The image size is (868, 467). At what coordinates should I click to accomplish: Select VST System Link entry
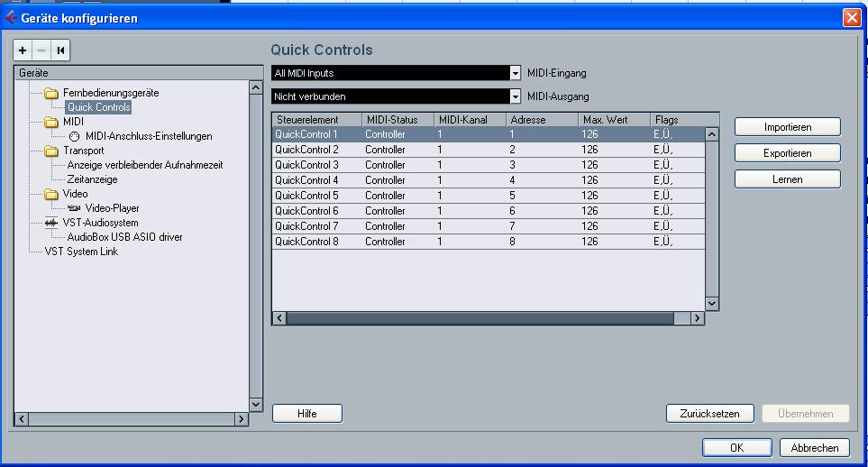[x=81, y=252]
